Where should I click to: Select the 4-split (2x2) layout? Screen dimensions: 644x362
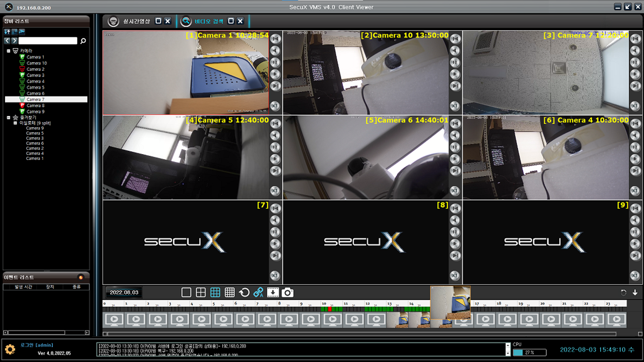(x=201, y=293)
